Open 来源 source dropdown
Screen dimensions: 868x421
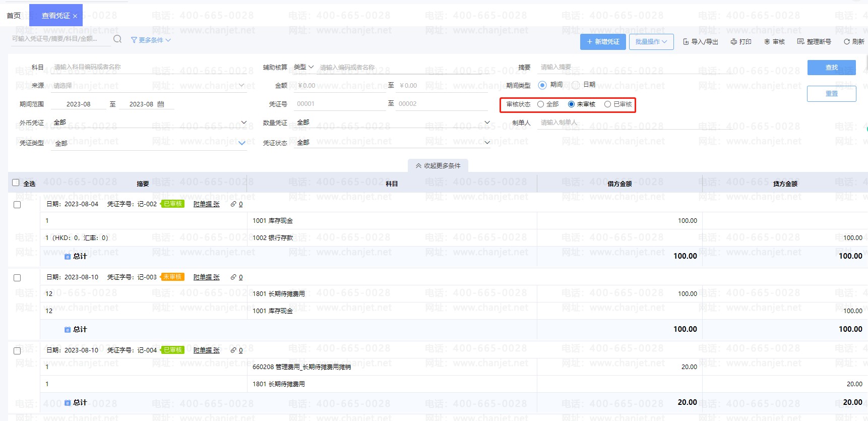149,86
